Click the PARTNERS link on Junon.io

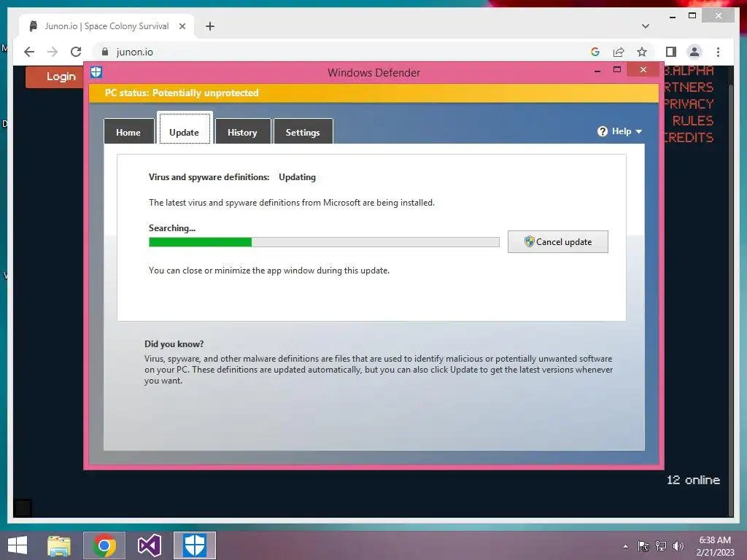point(689,87)
